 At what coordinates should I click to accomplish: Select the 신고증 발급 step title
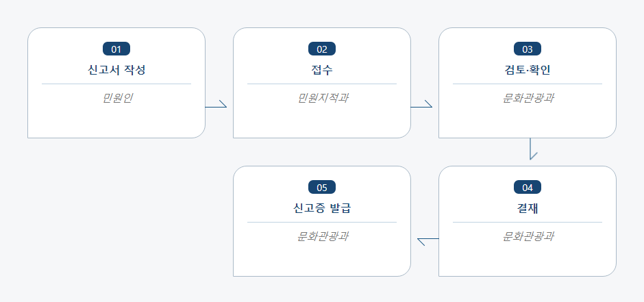[x=322, y=208]
